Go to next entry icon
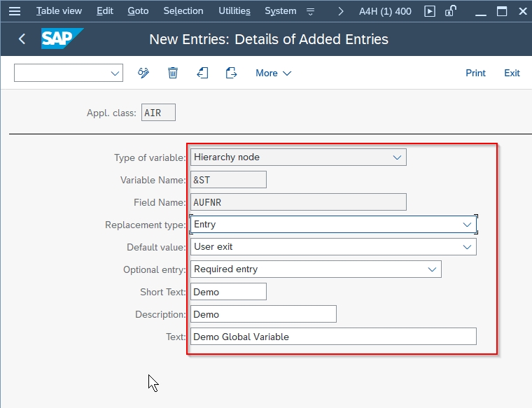The width and height of the screenshot is (532, 408). tap(232, 73)
